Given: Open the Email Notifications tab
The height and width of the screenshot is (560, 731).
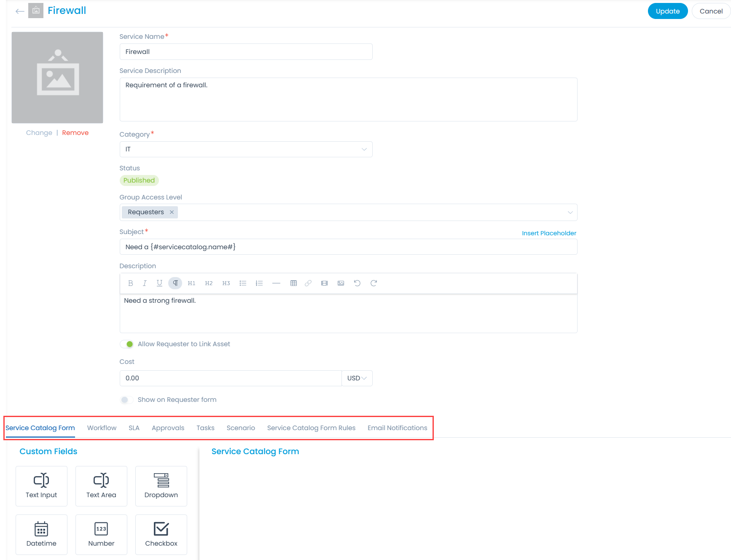Looking at the screenshot, I should coord(397,428).
